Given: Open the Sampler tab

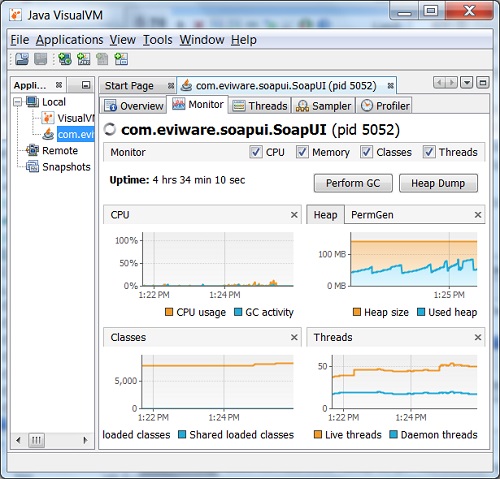Looking at the screenshot, I should [x=324, y=106].
